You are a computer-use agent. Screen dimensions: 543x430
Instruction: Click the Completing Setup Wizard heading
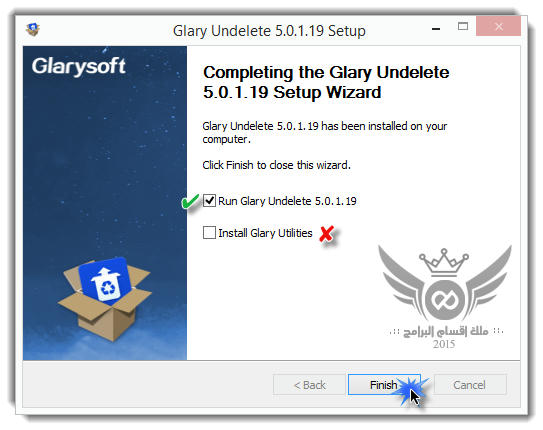(326, 82)
